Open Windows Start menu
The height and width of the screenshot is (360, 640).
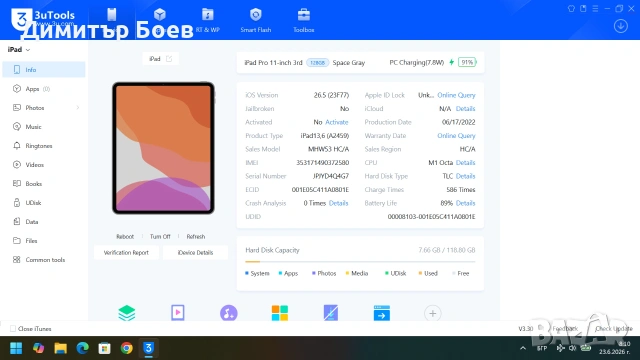pos(16,348)
